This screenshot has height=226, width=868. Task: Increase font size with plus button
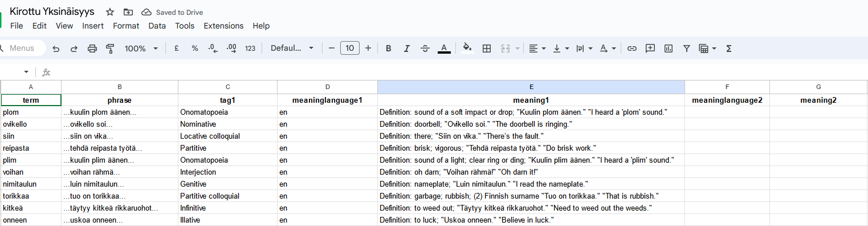click(x=368, y=49)
